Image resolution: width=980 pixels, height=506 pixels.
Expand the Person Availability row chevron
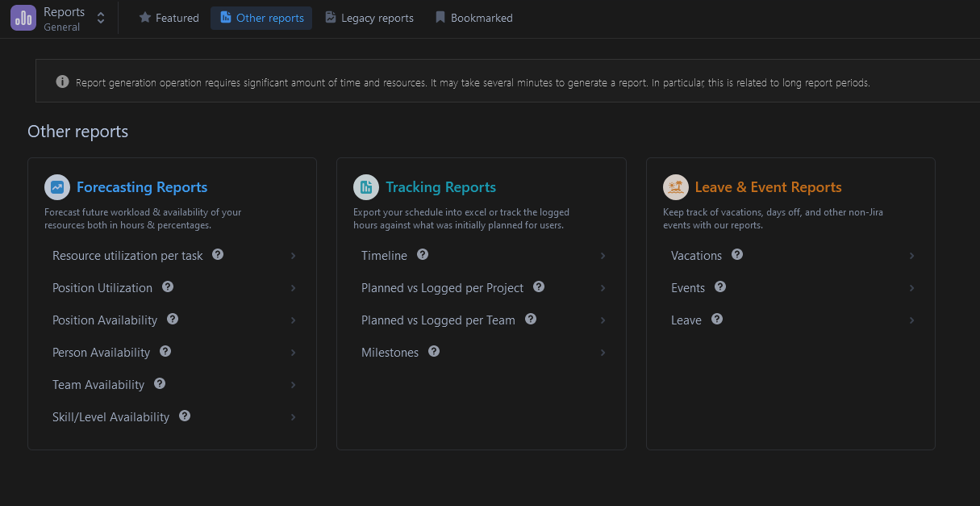[x=293, y=353]
